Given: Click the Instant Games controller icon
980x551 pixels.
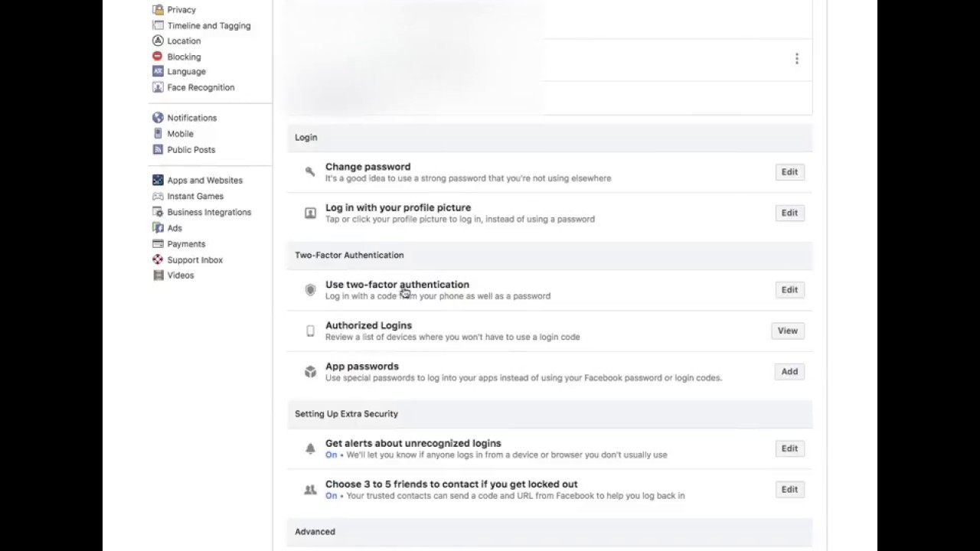Looking at the screenshot, I should click(158, 197).
